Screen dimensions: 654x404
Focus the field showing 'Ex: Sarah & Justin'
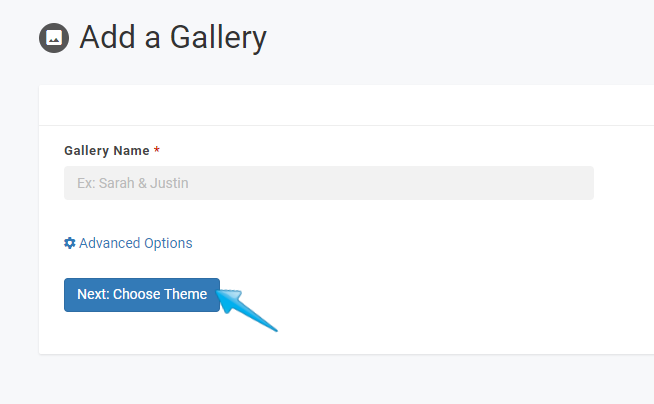pos(329,183)
